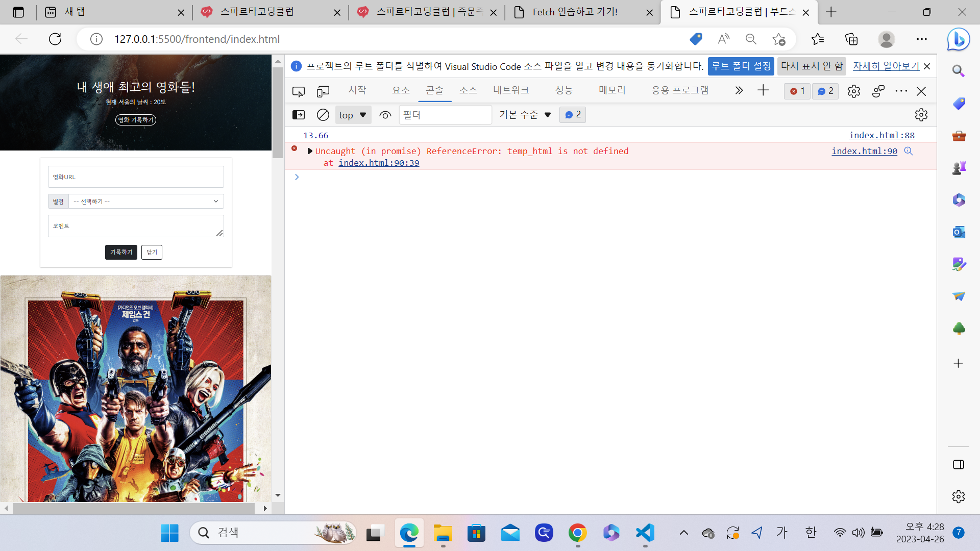Viewport: 980px width, 551px height.
Task: Open 자세히 알아보기 link
Action: [x=886, y=66]
